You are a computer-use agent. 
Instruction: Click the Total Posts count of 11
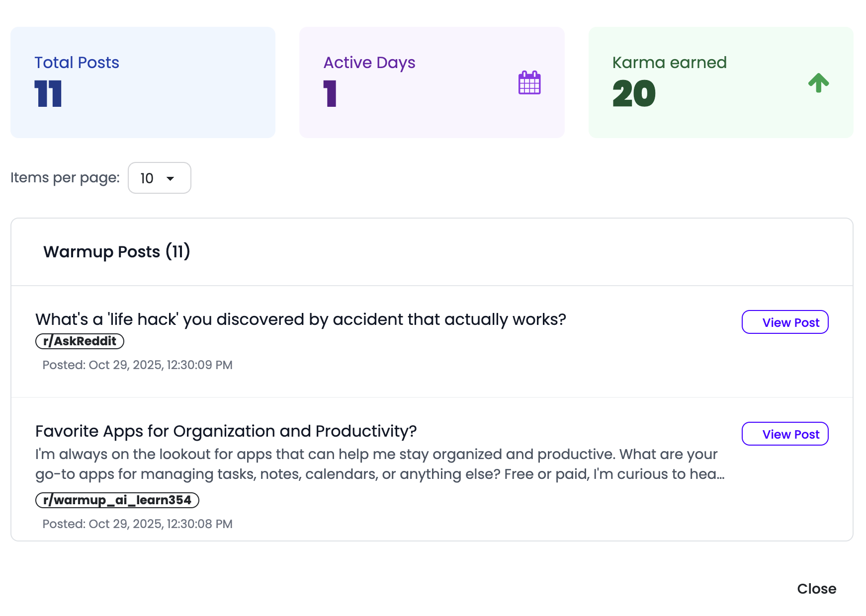48,94
